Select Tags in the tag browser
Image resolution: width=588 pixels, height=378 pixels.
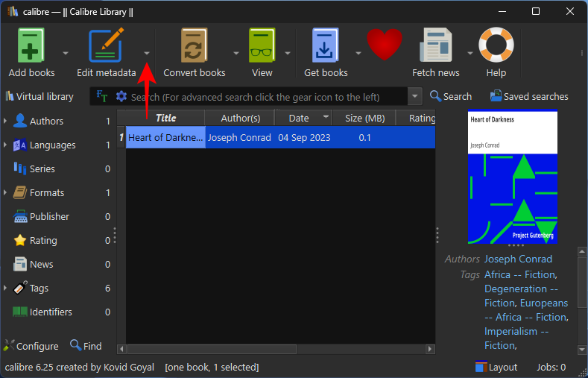click(x=39, y=289)
